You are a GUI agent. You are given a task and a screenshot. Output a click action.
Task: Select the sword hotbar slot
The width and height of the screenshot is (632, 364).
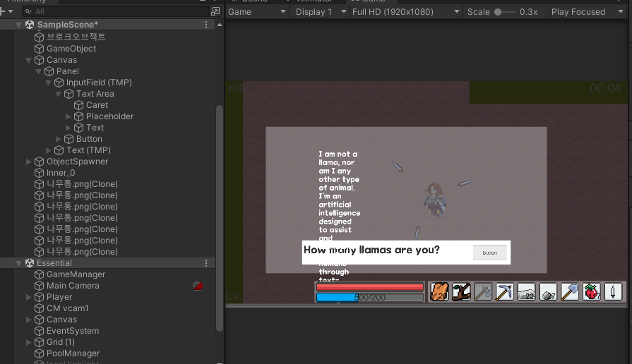(614, 291)
